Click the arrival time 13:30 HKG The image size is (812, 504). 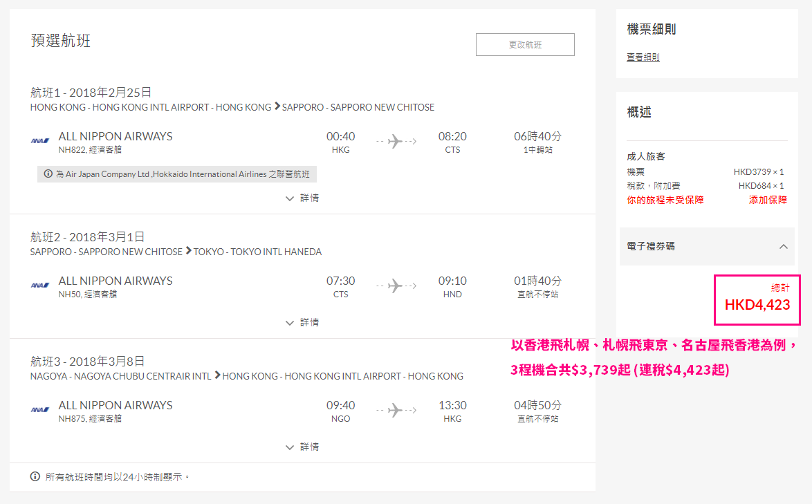coord(452,411)
